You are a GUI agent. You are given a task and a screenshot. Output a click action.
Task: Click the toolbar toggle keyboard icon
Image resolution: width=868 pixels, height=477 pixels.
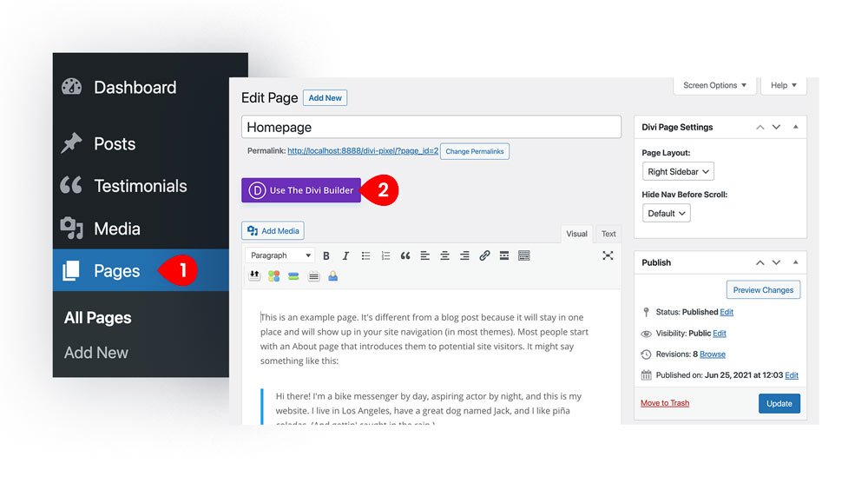(x=523, y=255)
